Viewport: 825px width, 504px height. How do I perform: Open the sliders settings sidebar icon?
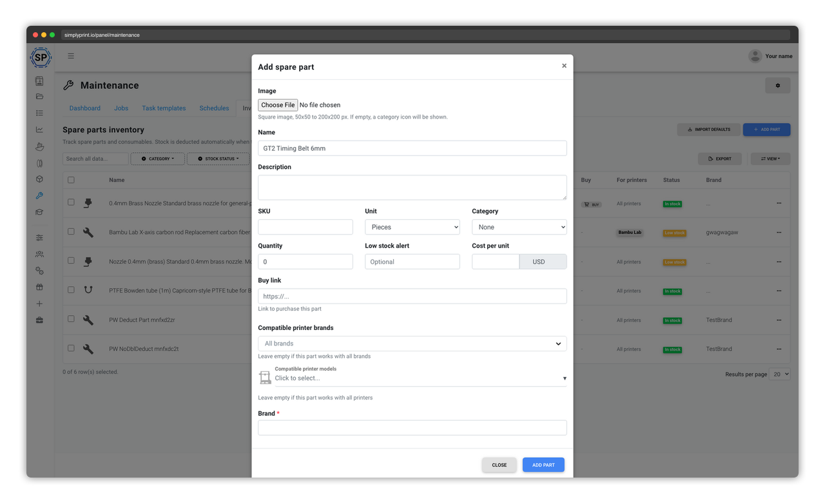coord(39,238)
